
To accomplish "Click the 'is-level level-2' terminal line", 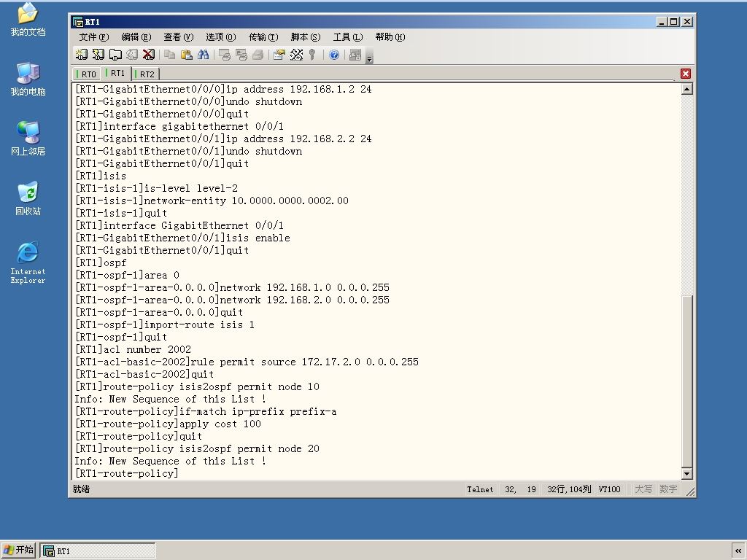I will [x=156, y=189].
